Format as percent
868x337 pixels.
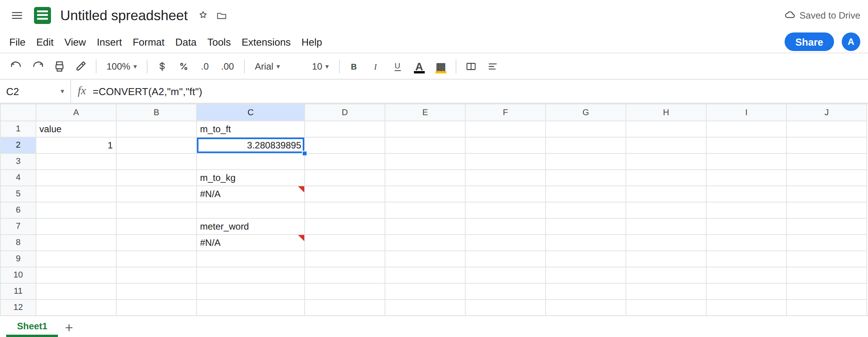(184, 66)
